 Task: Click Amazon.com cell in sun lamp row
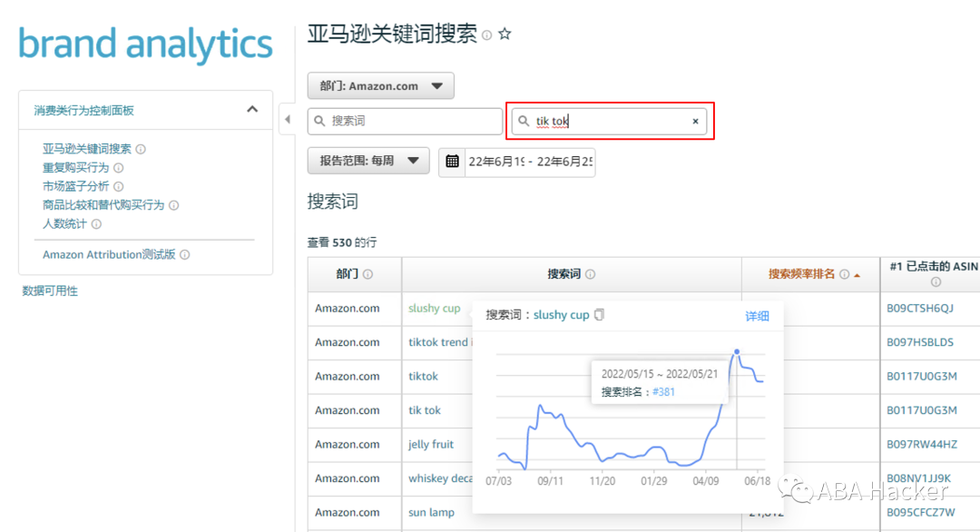(x=347, y=513)
